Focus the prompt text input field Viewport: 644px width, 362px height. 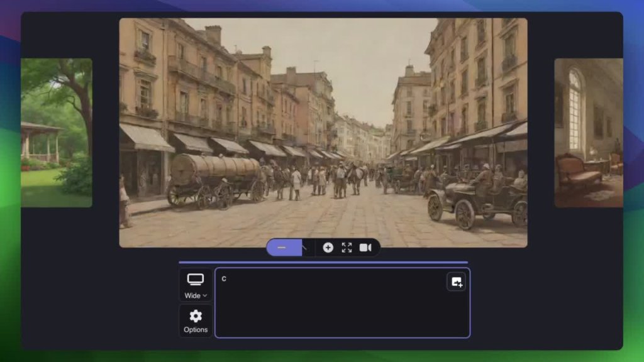coord(333,308)
